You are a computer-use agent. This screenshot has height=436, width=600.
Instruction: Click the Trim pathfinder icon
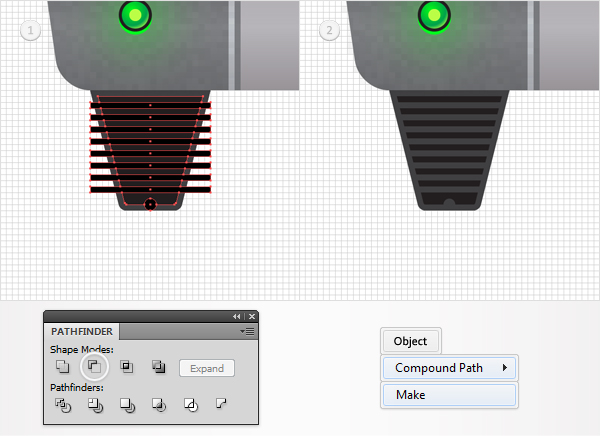point(95,405)
